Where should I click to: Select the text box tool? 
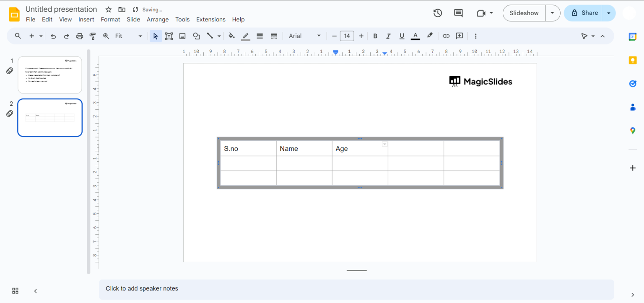click(x=169, y=36)
